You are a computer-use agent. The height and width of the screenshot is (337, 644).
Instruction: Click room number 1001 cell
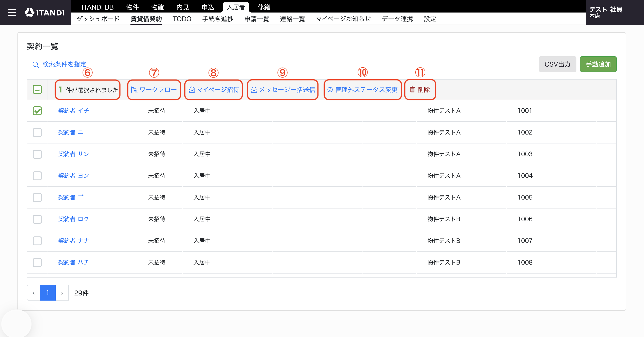(525, 111)
